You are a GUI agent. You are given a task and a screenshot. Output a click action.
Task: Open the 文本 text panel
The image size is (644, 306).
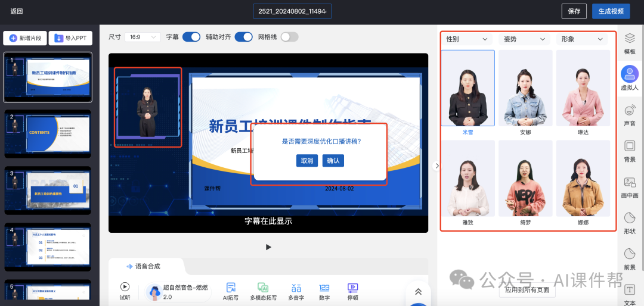[630, 295]
